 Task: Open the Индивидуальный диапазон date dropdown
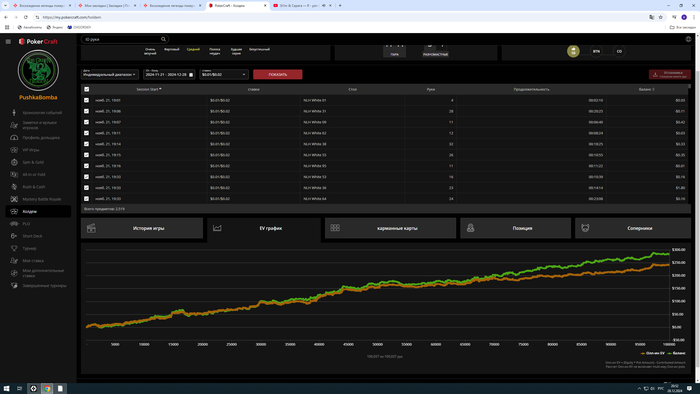(x=110, y=74)
